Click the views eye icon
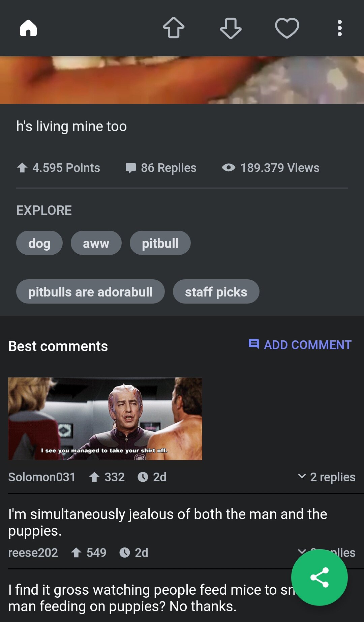Screen dimensions: 364x622 point(229,168)
